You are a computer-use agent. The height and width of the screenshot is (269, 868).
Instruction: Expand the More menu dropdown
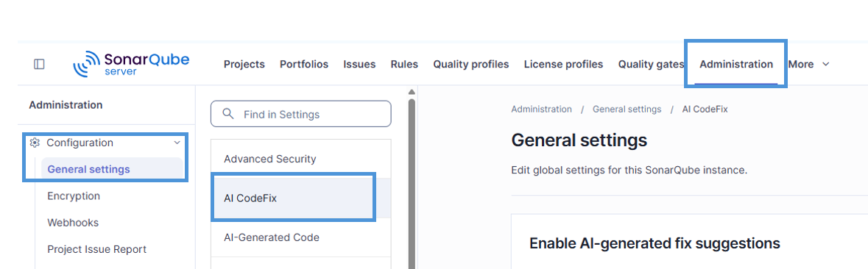(x=809, y=64)
